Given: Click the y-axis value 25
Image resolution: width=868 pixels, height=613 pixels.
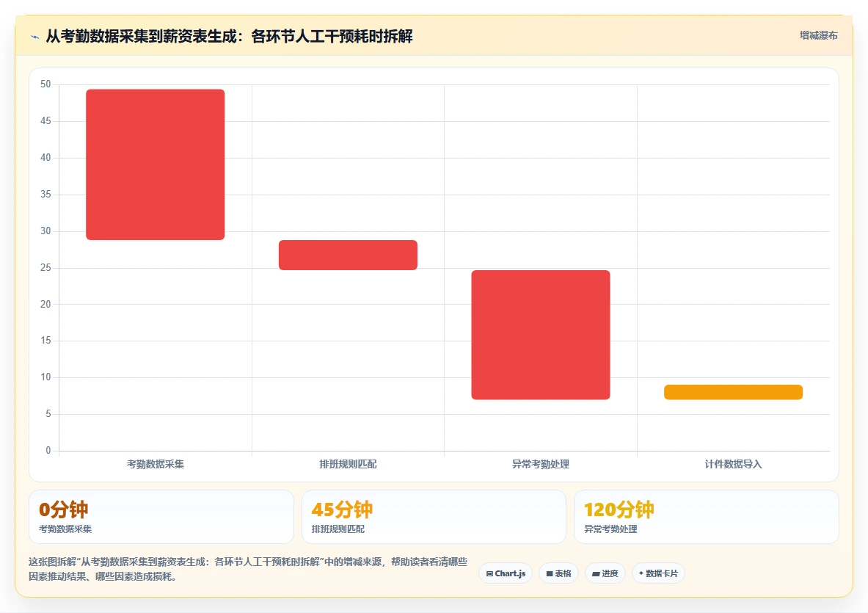Looking at the screenshot, I should (x=45, y=267).
